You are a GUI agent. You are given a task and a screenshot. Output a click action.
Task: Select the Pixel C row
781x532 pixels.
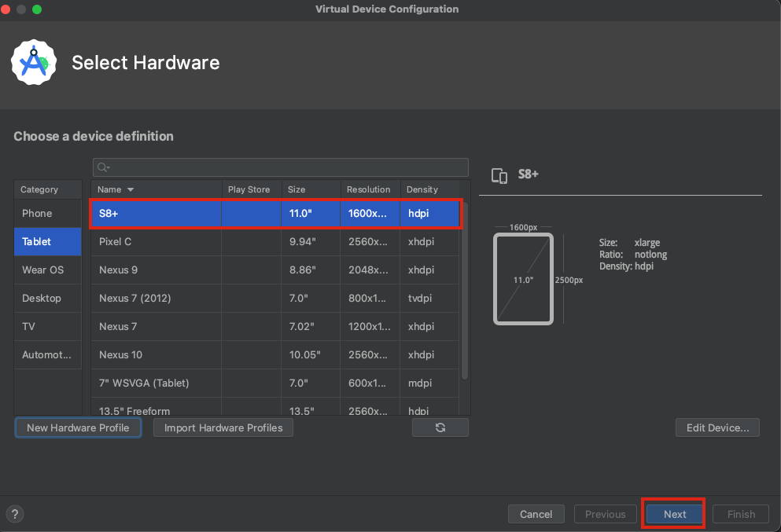[x=275, y=242]
